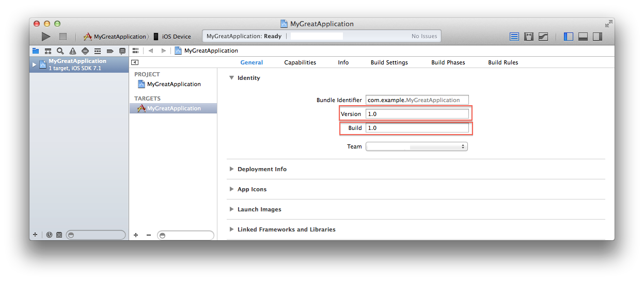Open the Capabilities tab

pyautogui.click(x=300, y=62)
